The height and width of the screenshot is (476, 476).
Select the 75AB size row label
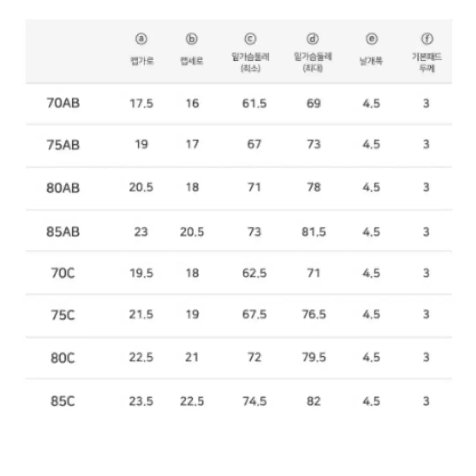(x=63, y=145)
